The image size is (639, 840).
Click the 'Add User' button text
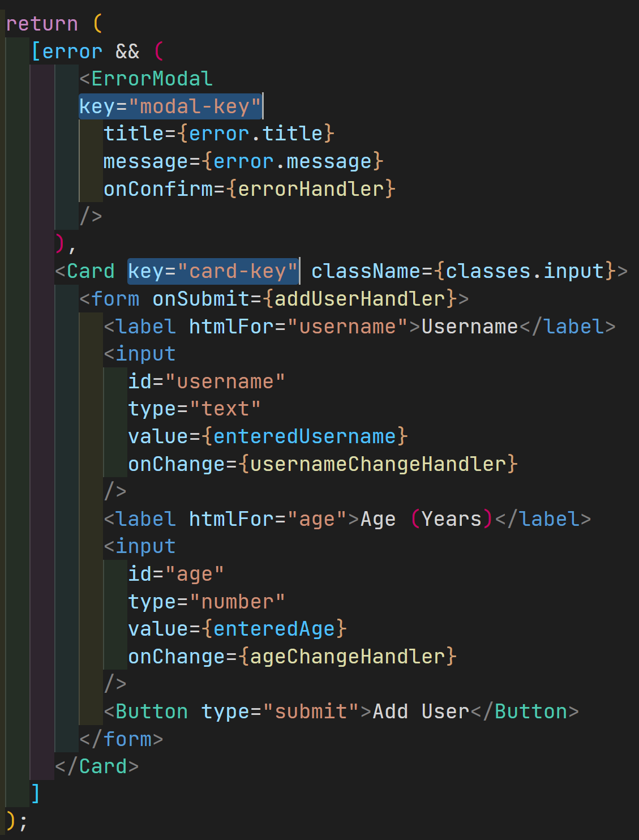click(421, 712)
